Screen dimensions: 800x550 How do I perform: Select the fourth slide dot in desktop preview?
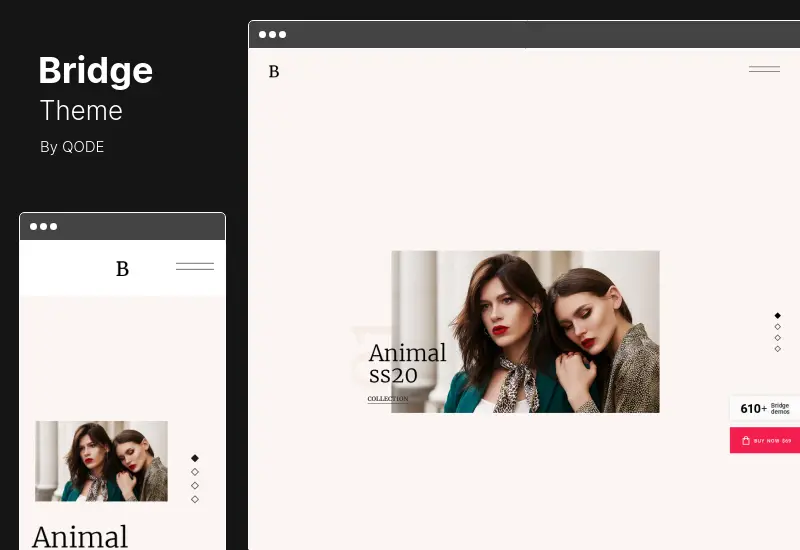tap(778, 349)
